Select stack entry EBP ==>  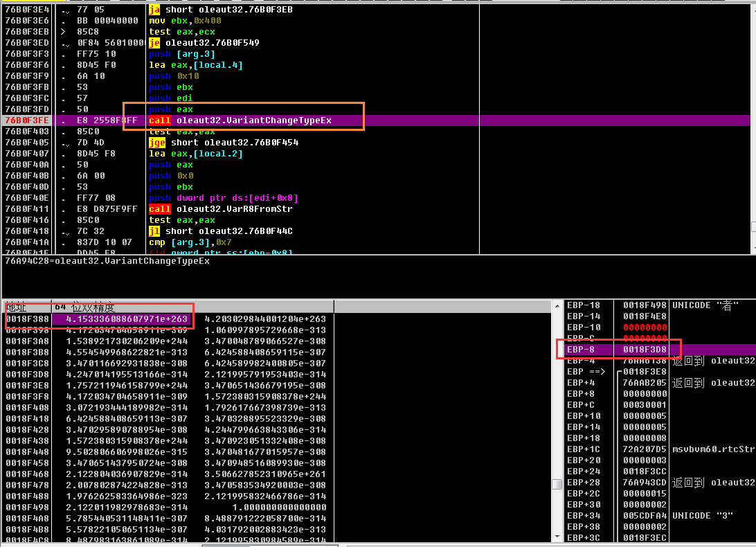pos(660,372)
